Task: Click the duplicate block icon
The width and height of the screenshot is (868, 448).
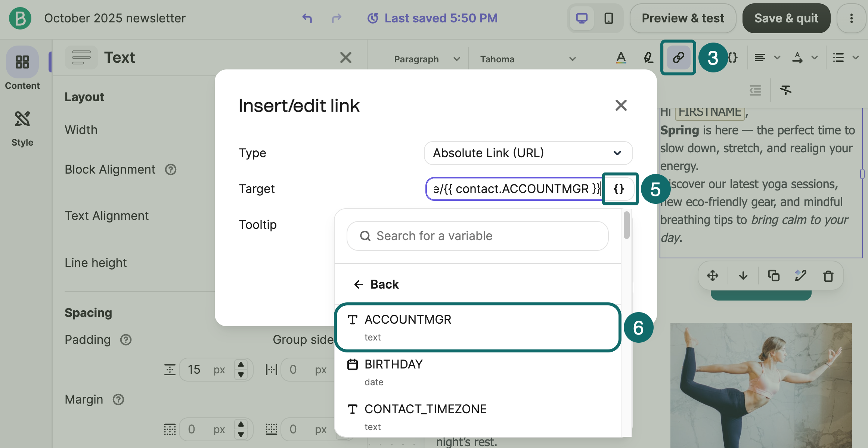Action: [x=774, y=276]
